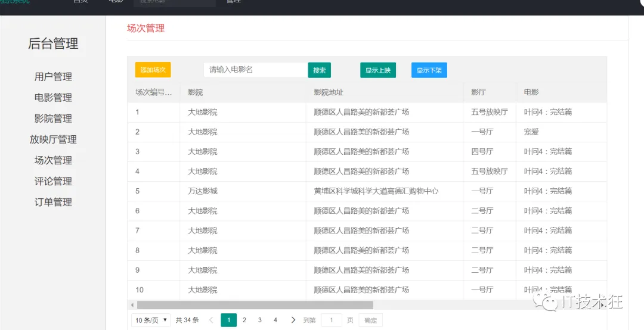The height and width of the screenshot is (330, 644).
Task: Click the 场次管理 page heading
Action: click(x=146, y=29)
